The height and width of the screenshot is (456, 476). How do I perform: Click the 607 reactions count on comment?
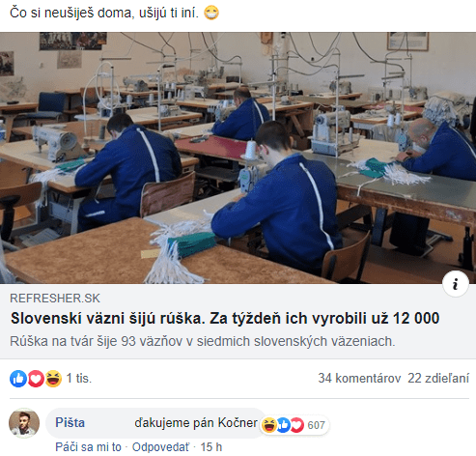pos(316,425)
